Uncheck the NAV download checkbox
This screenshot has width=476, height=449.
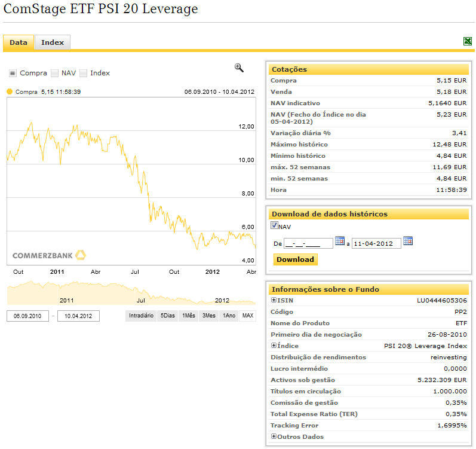[x=274, y=225]
